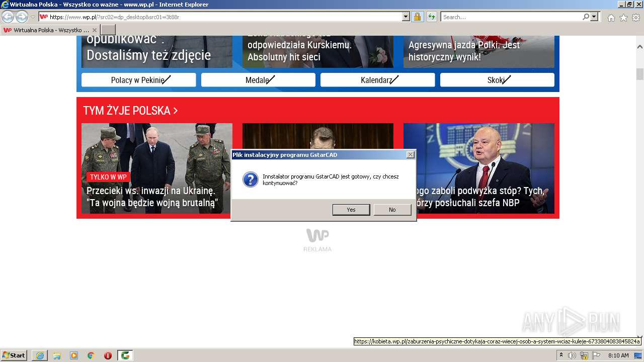Screen dimensions: 644x362
Task: Click the security lock icon in address bar
Action: [x=417, y=17]
